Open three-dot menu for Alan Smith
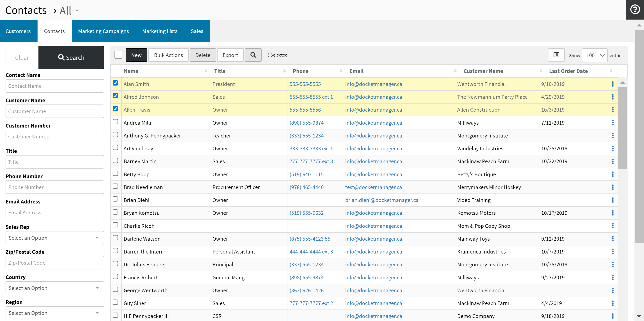644x321 pixels. coord(613,84)
